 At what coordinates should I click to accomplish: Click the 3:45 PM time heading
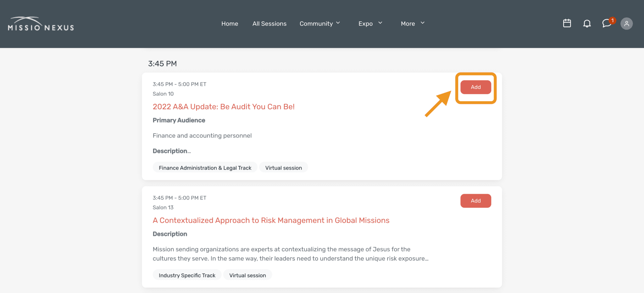(x=162, y=63)
